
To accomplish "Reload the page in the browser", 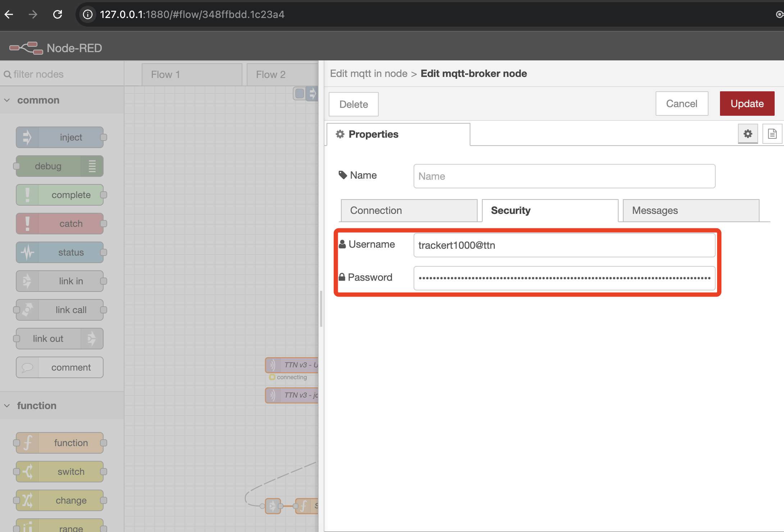I will [x=58, y=14].
